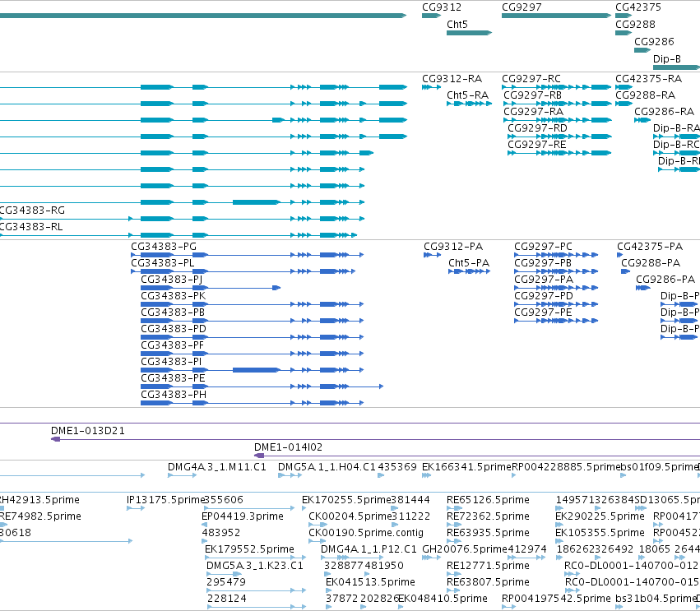Select EST DMG4A.3_1.M11.C1
This screenshot has width=700, height=611.
click(x=217, y=467)
